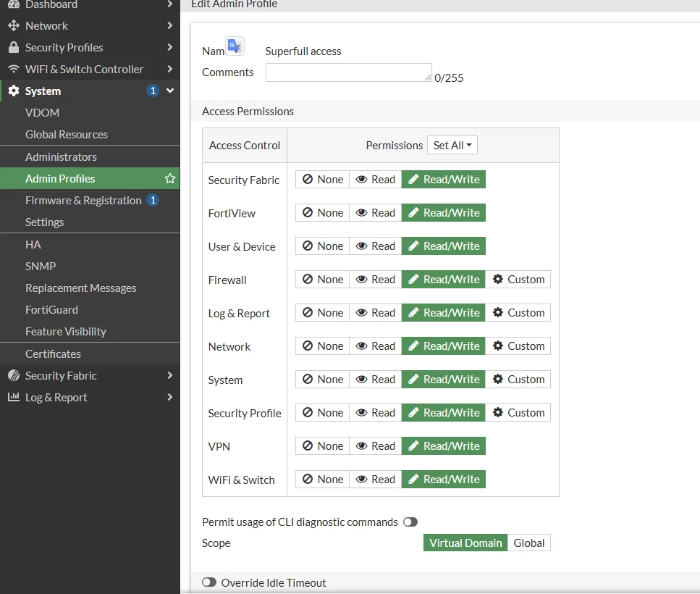The image size is (700, 594).
Task: Toggle Permit usage of CLI diagnostic commands
Action: 410,522
